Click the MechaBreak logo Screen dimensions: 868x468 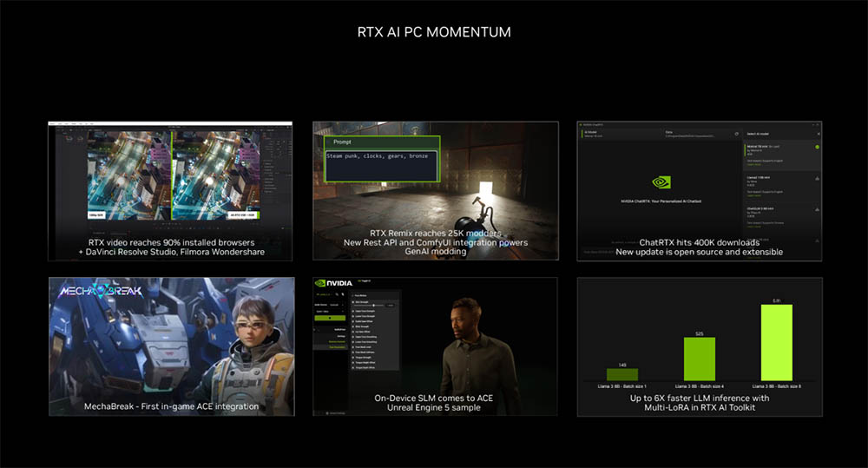point(100,291)
